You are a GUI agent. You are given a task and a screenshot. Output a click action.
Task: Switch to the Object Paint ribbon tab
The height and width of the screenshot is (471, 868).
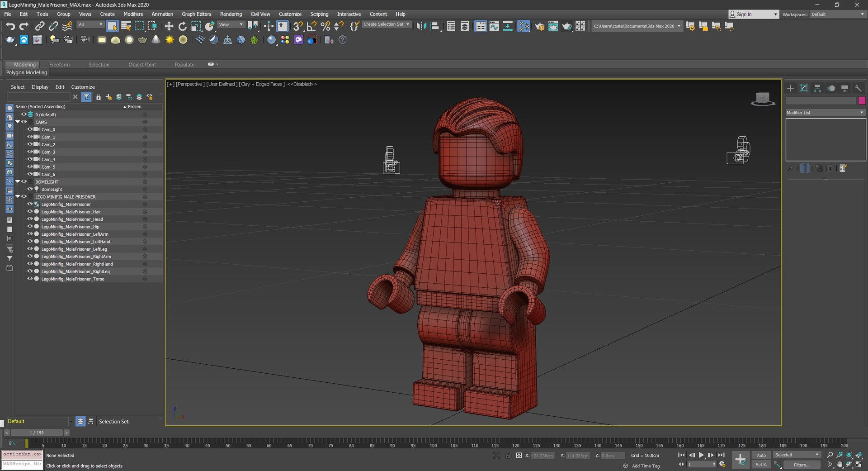tap(142, 65)
